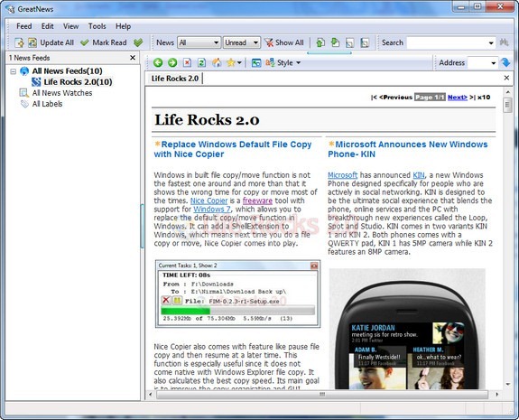Click the Page 1/1 indicator
The image size is (519, 420).
click(430, 97)
